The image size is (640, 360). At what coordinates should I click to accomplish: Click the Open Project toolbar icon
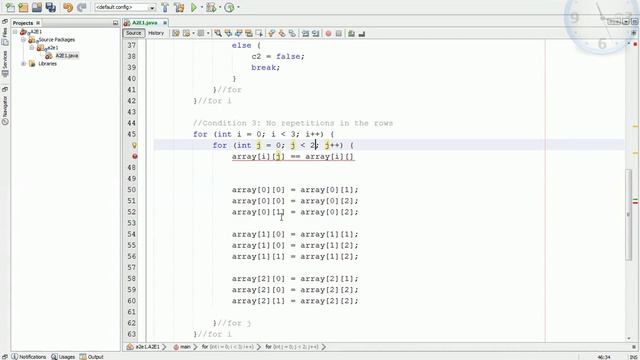coord(37,7)
